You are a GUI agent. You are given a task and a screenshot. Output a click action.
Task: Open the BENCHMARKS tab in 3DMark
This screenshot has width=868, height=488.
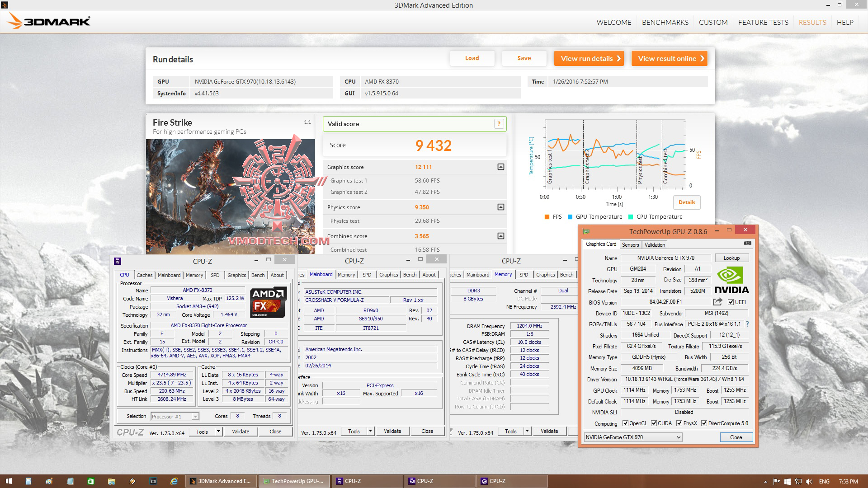[x=665, y=22]
